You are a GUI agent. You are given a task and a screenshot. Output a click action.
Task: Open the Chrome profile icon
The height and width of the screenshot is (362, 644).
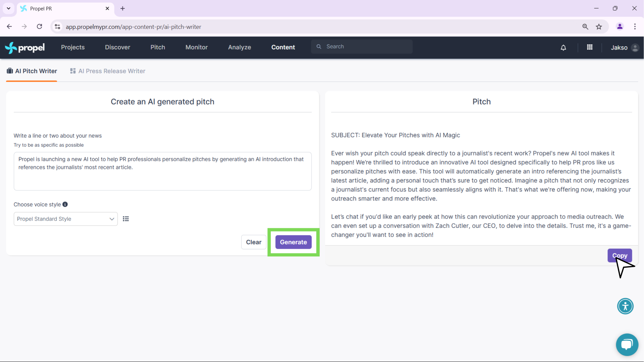(620, 26)
